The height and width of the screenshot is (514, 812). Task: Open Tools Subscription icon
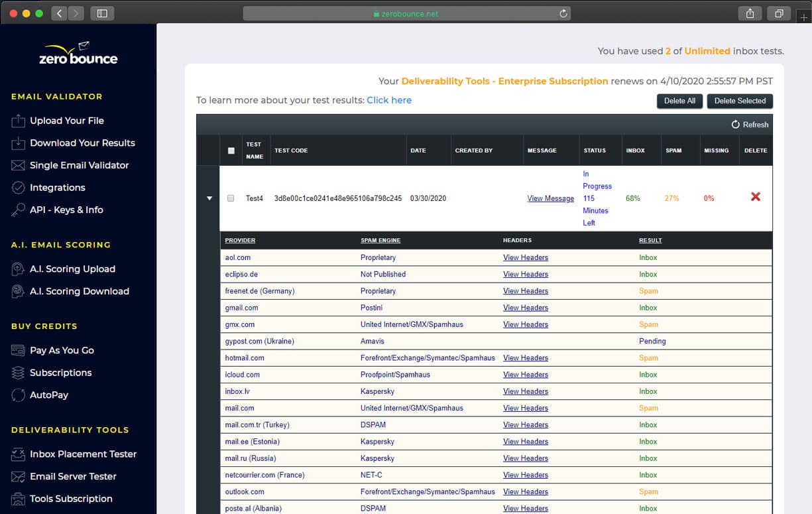point(18,499)
